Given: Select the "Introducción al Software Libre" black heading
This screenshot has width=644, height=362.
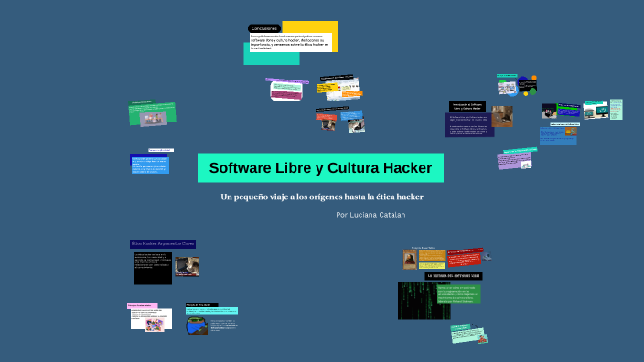Looking at the screenshot, I should [467, 106].
